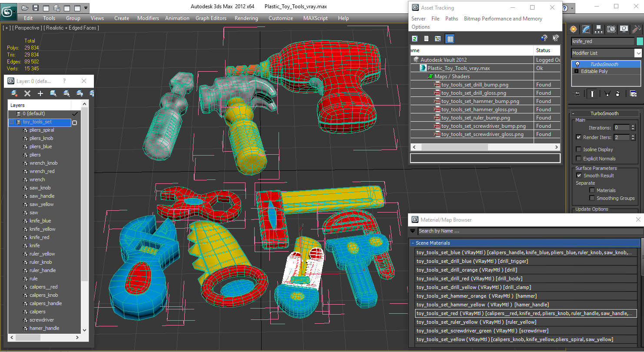Click the Pin Stack icon
Viewport: 644px width, 352px height.
pos(577,93)
